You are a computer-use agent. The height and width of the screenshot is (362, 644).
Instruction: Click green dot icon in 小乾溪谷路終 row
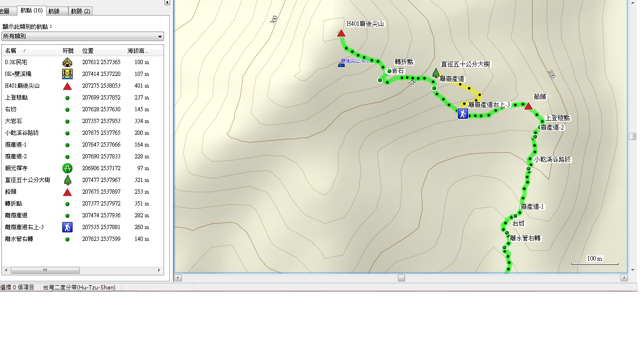67,133
